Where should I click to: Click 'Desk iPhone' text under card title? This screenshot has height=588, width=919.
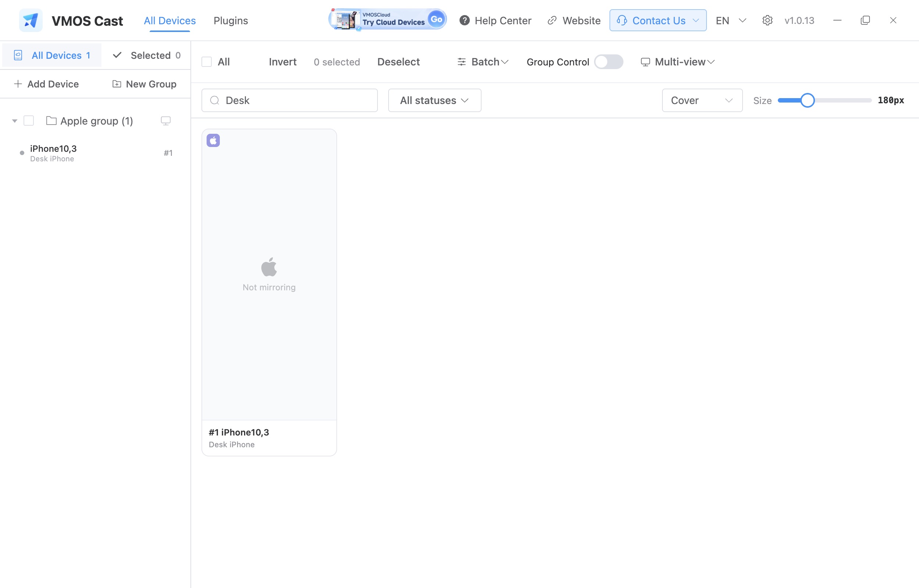coord(232,444)
